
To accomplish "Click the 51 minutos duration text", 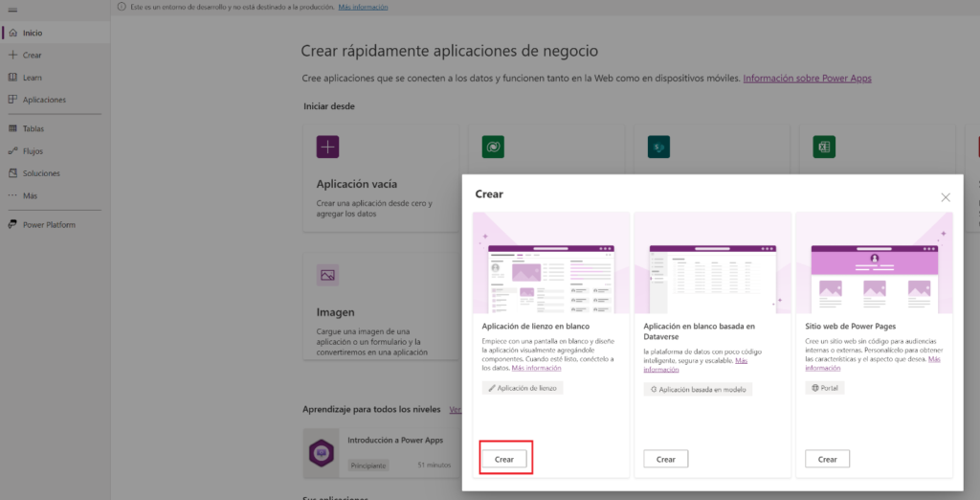I will point(434,465).
